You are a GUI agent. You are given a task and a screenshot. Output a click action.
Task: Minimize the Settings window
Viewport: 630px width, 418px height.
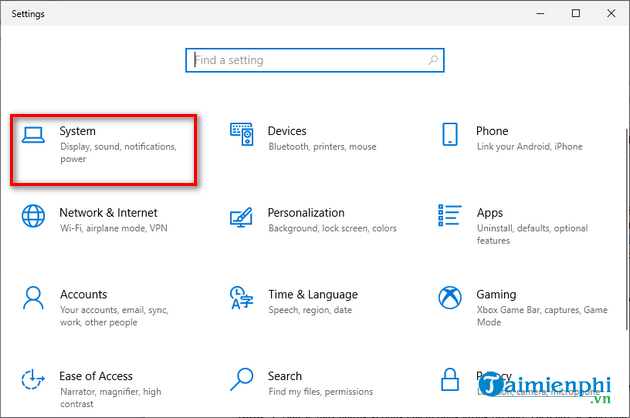pyautogui.click(x=542, y=14)
